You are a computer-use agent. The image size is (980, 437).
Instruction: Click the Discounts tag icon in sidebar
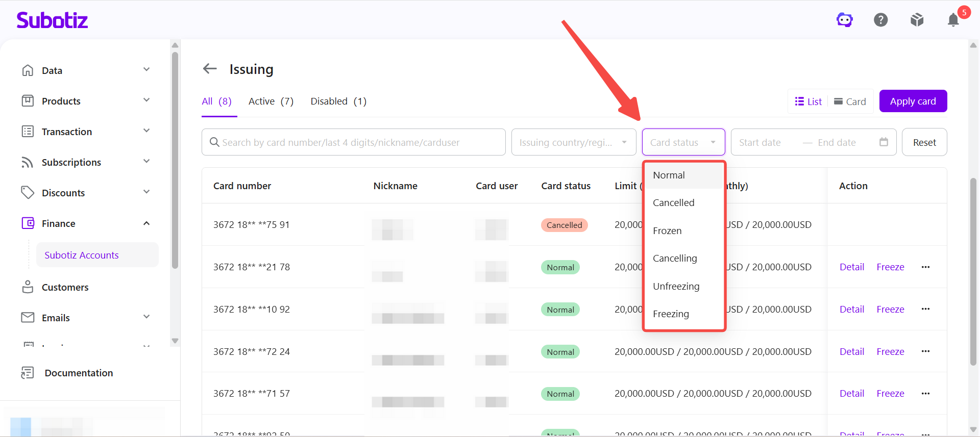coord(28,193)
